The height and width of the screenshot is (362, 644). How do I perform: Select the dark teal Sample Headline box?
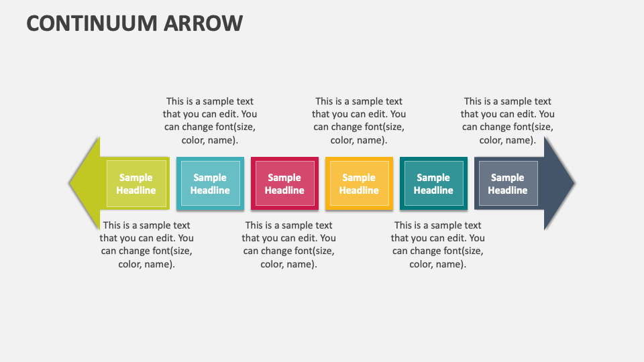(433, 184)
